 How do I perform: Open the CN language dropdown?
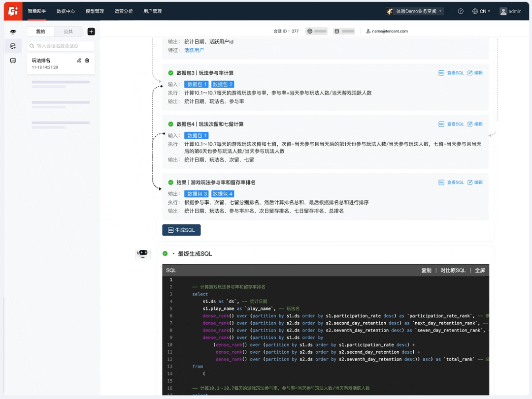(481, 11)
